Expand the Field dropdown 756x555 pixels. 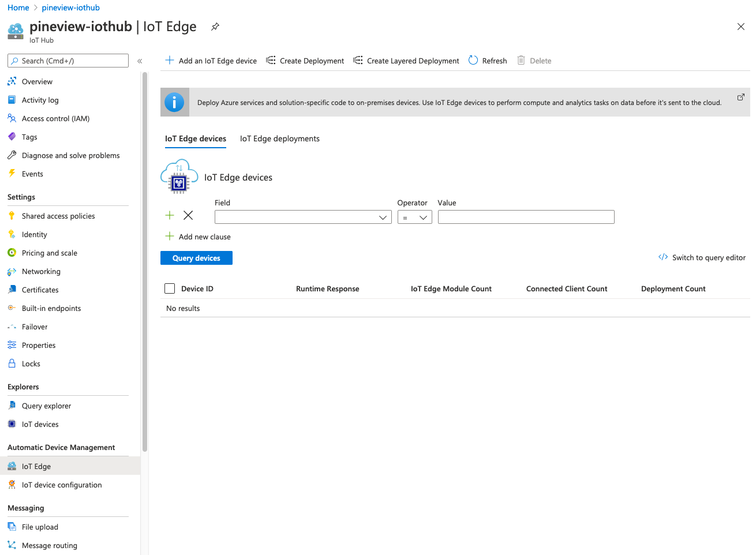coord(303,217)
